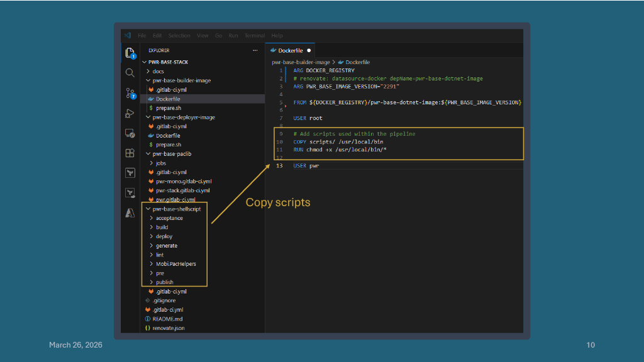Open the Azure icon in activity bar
The image size is (644, 362).
click(130, 213)
